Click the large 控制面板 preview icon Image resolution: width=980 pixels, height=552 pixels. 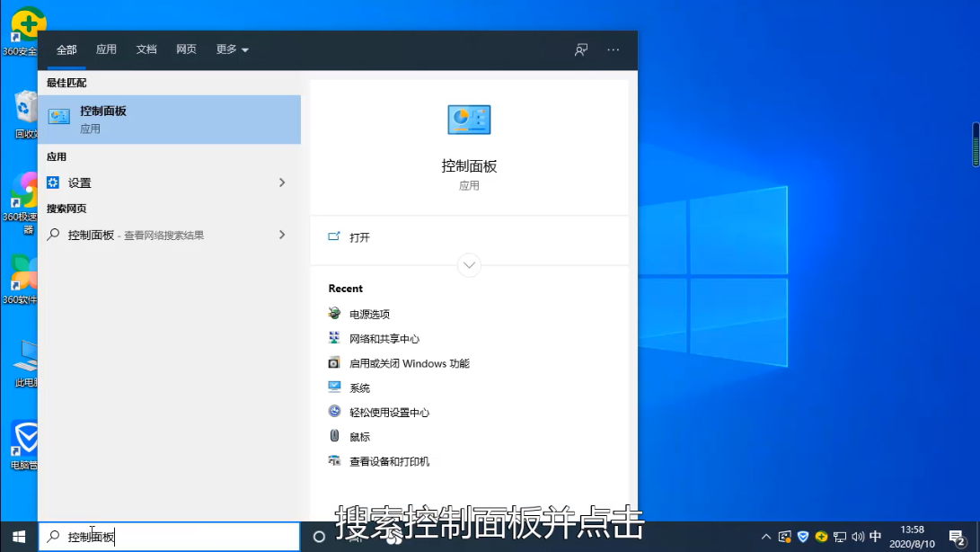(x=470, y=120)
